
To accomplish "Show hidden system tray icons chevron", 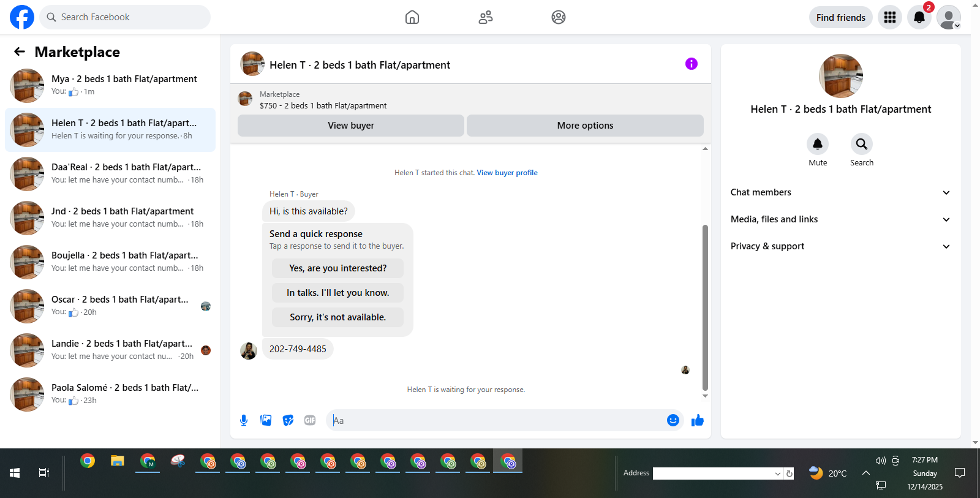I will coord(866,473).
